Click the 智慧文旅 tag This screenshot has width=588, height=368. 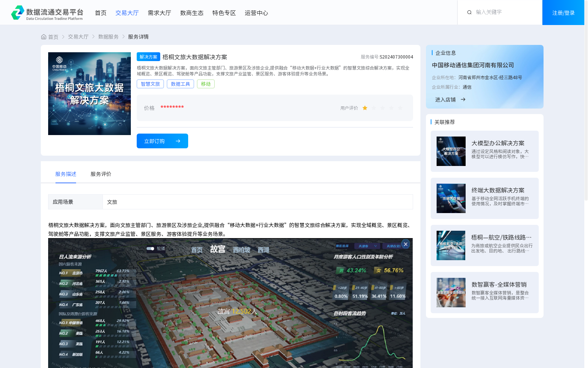(150, 84)
